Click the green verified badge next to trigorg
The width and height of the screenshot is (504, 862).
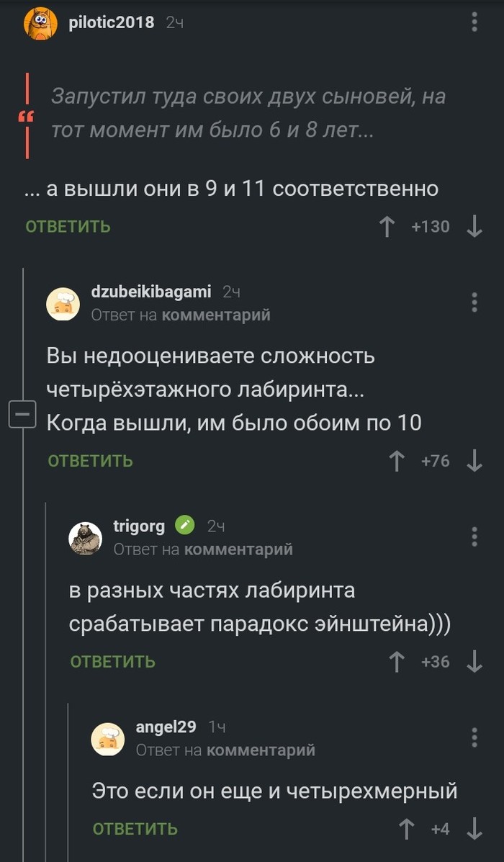186,525
